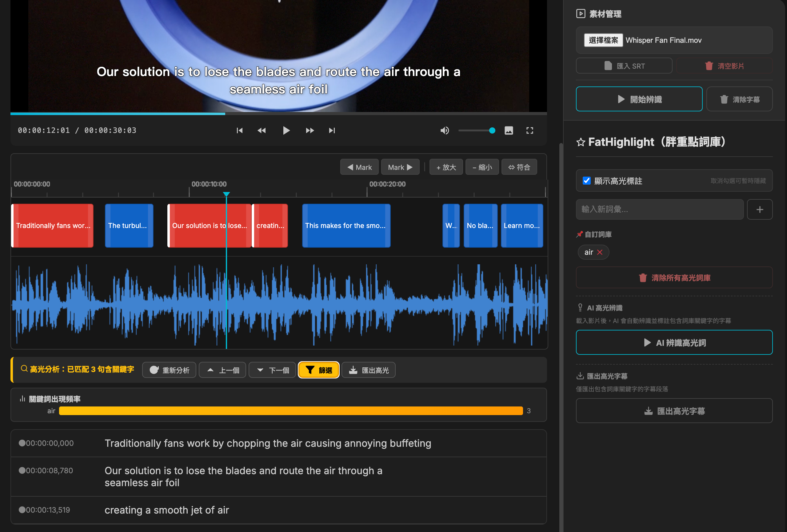Uncheck the 顯示高光標註 checkbox
The image size is (787, 532).
pyautogui.click(x=586, y=181)
